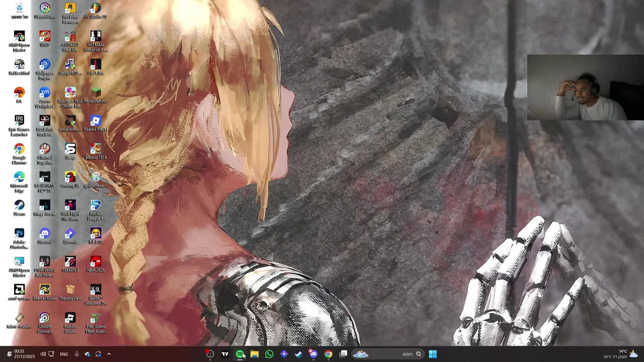
Task: Open Microsoft Edge desktop shortcut
Action: (19, 182)
